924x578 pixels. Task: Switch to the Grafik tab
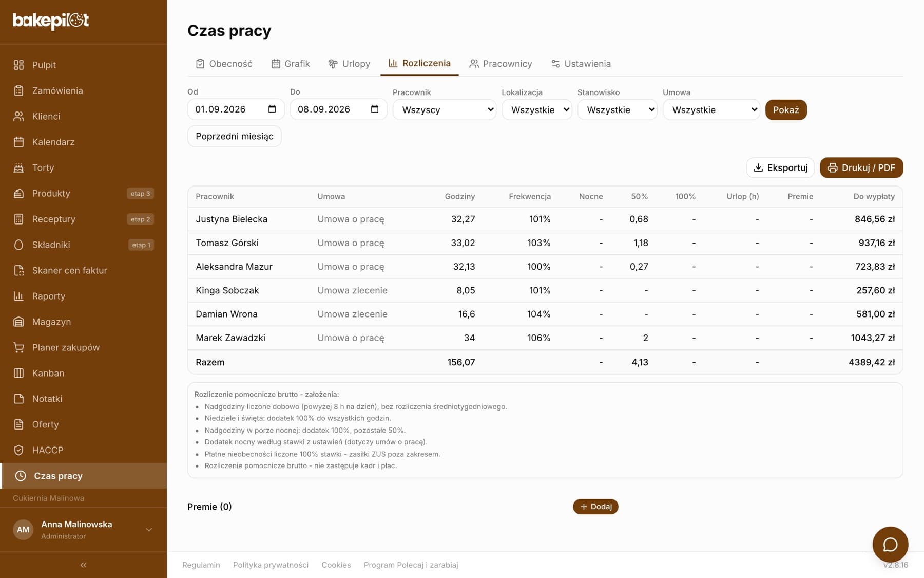291,64
